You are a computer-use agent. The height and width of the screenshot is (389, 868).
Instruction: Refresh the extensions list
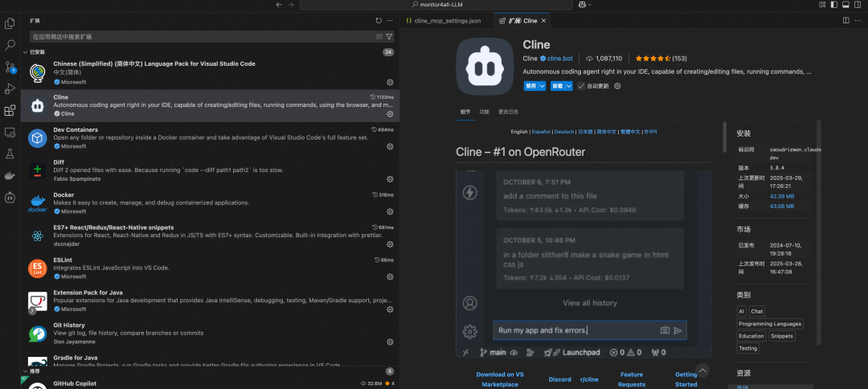(379, 20)
